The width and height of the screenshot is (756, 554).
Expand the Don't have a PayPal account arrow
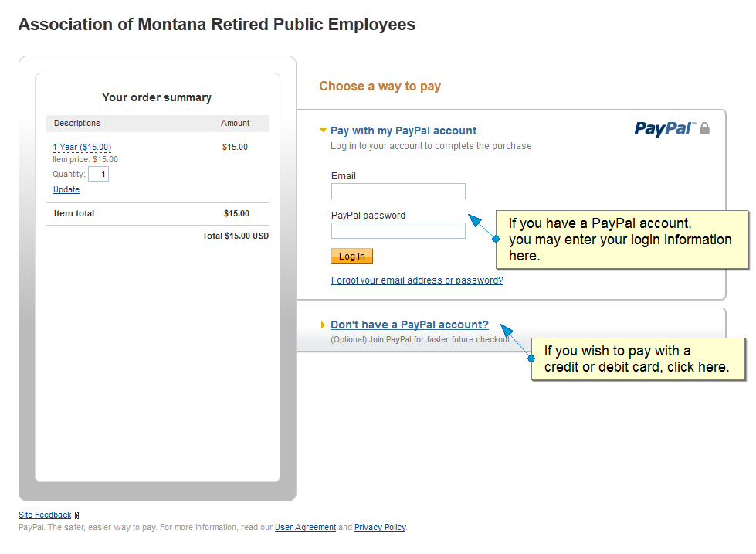click(323, 325)
